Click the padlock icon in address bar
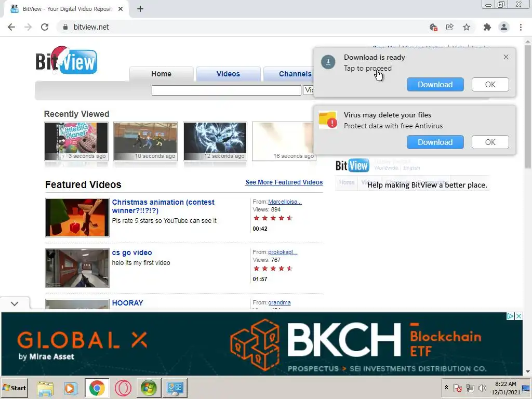The height and width of the screenshot is (399, 532). [65, 27]
